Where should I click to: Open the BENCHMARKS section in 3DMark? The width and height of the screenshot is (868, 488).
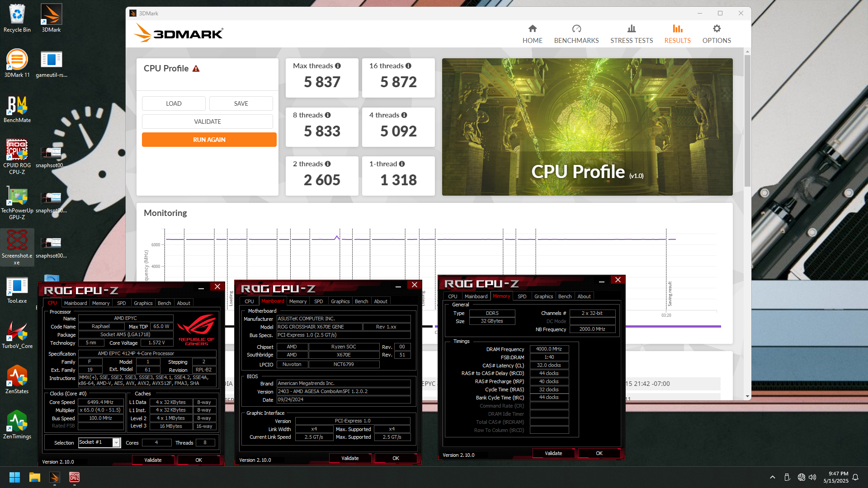576,34
